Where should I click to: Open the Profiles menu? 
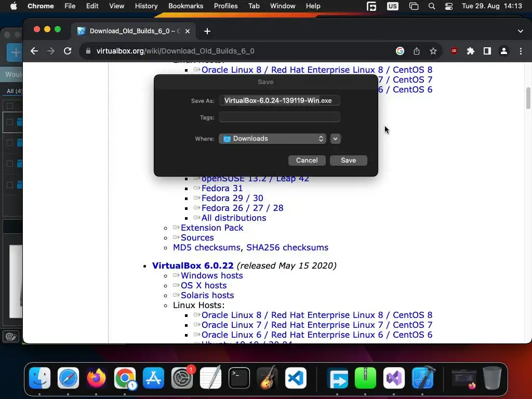(225, 6)
